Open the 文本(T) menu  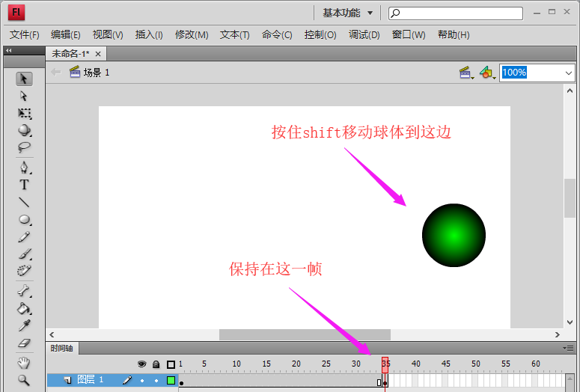coord(234,34)
